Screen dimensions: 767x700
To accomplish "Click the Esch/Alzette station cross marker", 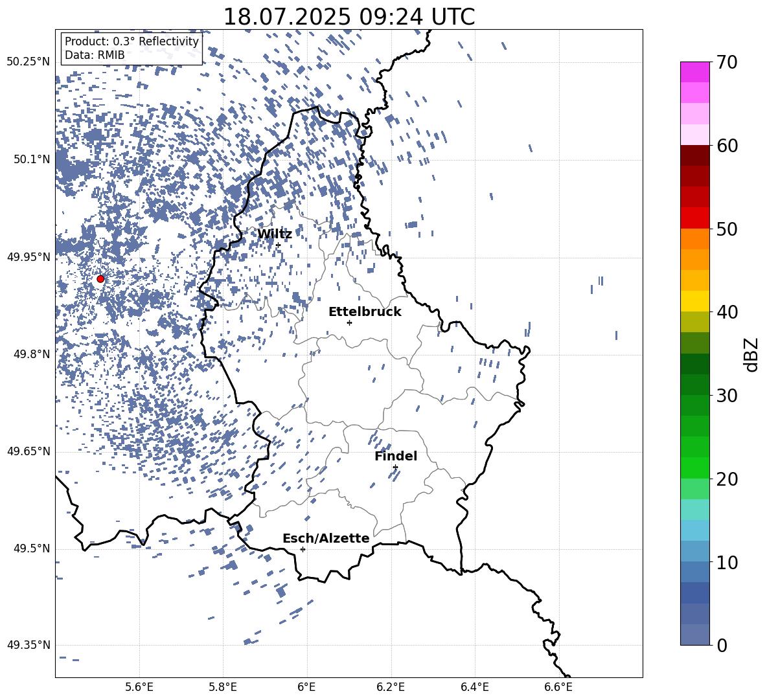I will click(x=303, y=549).
